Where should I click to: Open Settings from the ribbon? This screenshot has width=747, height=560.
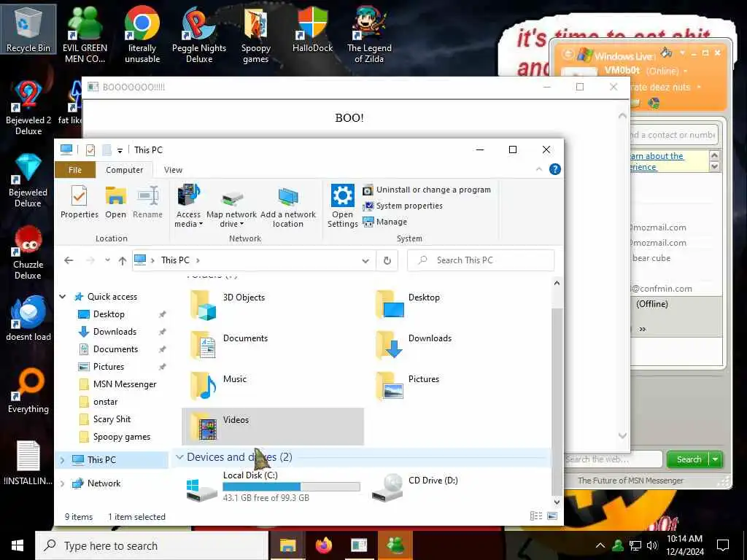(343, 206)
